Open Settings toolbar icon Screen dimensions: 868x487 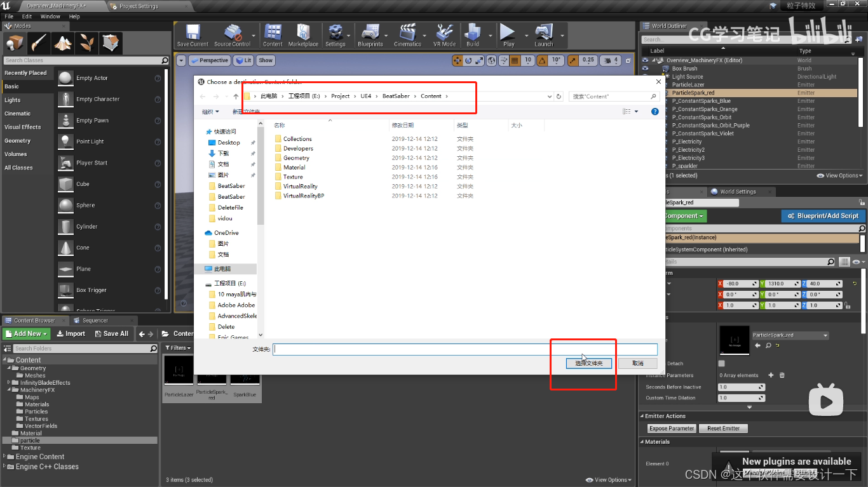(335, 36)
